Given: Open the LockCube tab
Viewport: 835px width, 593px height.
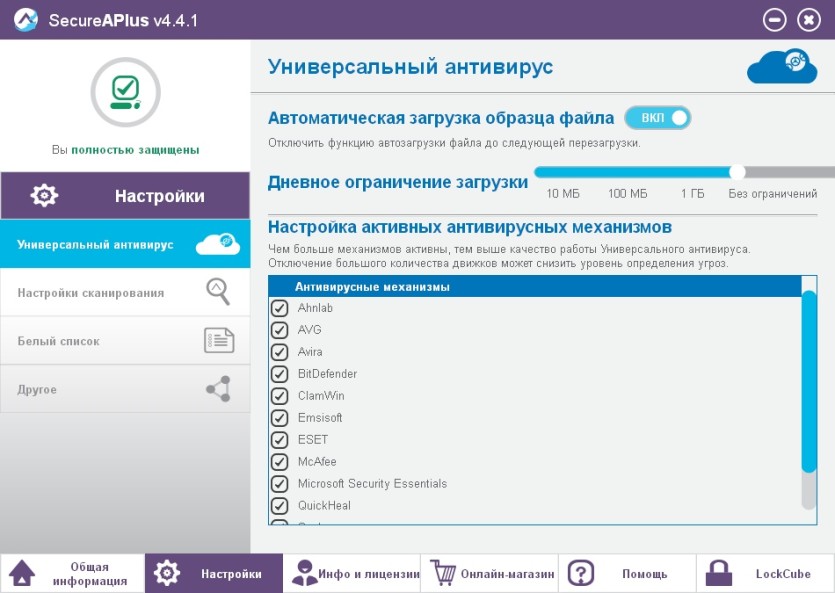Looking at the screenshot, I should (766, 573).
